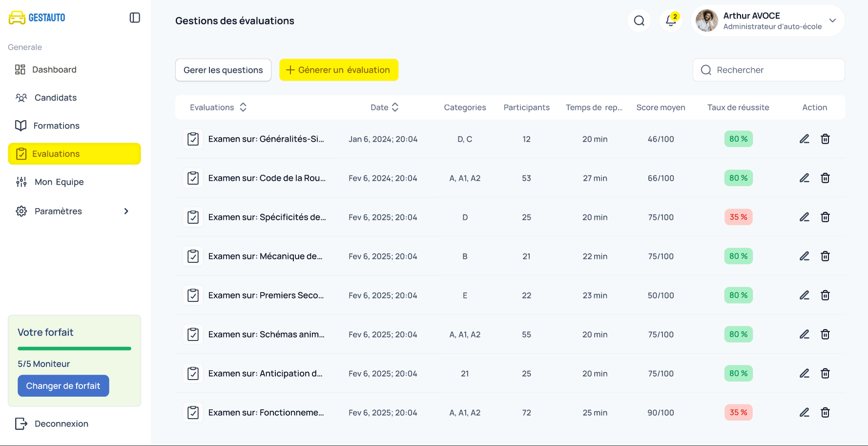Delete the Premiers Seco... exam row
868x446 pixels.
(x=825, y=296)
